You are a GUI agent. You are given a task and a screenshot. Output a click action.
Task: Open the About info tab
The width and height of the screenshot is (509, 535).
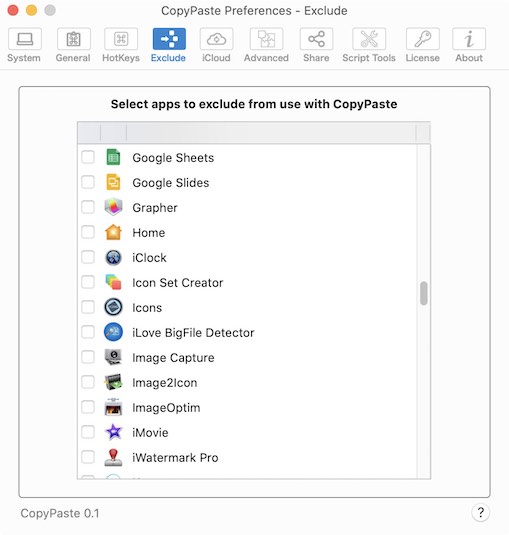pyautogui.click(x=469, y=45)
